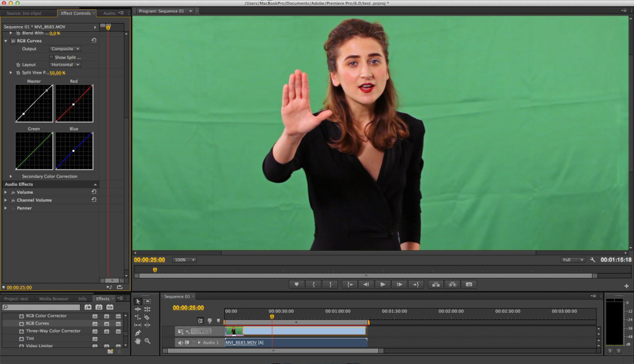Open the program monitor wrench settings
Viewport: 634px width, 364px height.
593,260
